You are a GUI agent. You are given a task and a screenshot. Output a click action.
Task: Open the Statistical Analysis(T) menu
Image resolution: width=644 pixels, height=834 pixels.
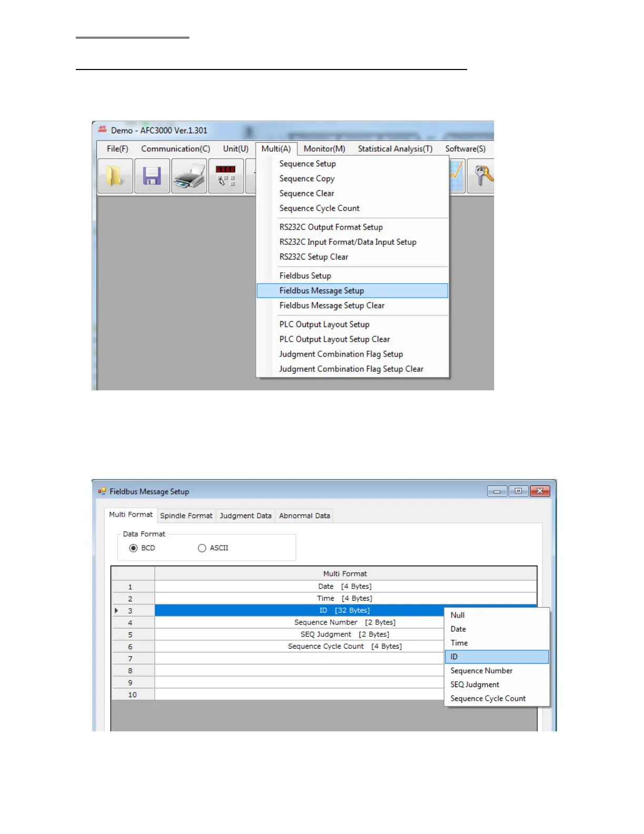coord(395,149)
